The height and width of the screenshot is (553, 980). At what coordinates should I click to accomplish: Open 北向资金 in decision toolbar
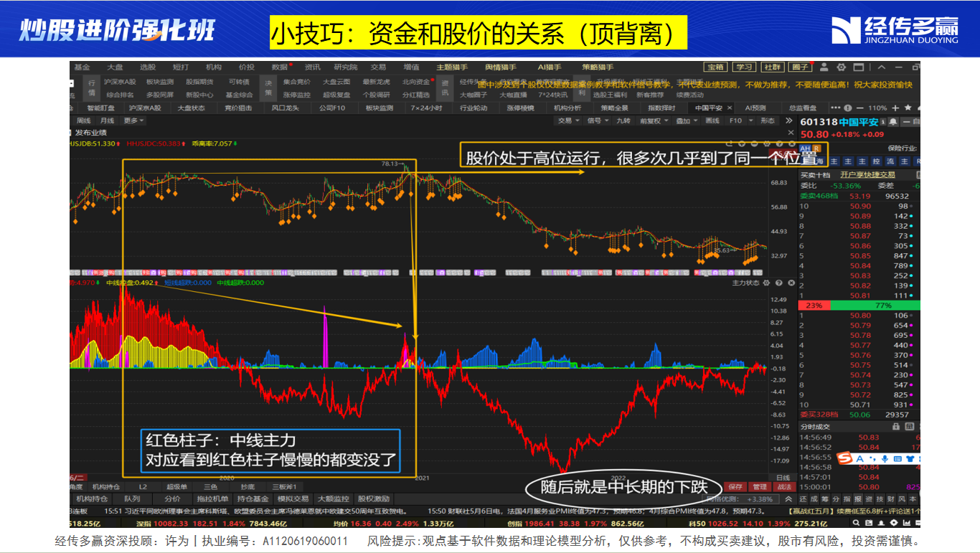click(415, 82)
